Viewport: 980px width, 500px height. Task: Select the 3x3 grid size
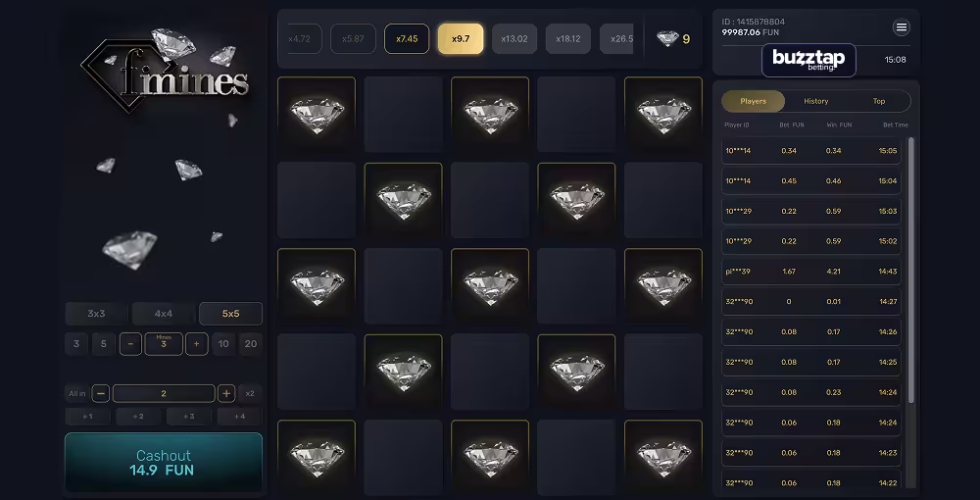(x=96, y=314)
